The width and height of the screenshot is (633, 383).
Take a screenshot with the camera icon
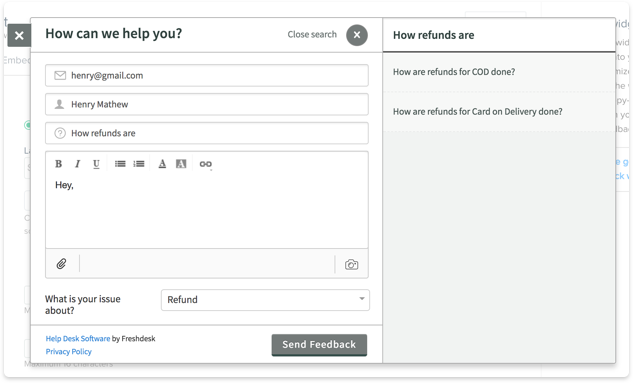[351, 265]
